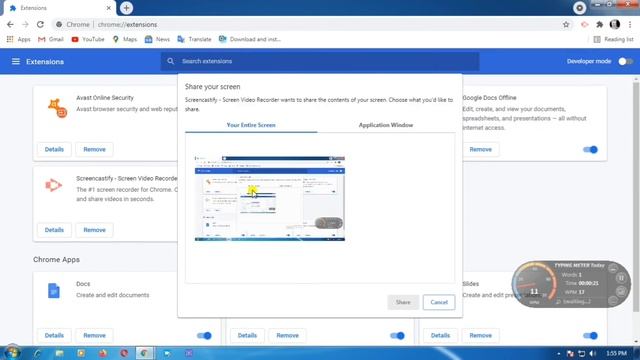Toggle the middle Chrome app enable switch
640x360 pixels.
397,336
